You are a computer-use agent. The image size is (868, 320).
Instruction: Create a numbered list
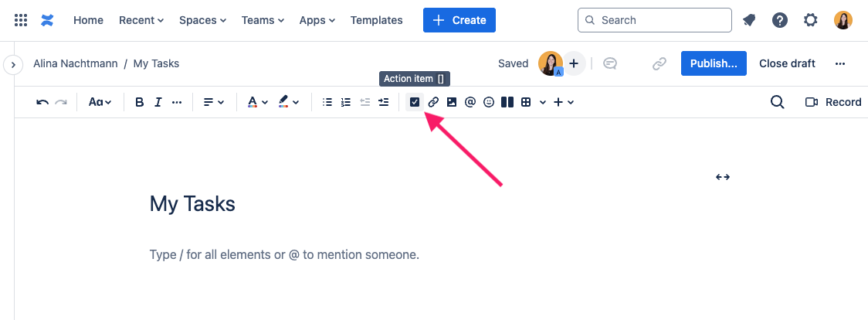pyautogui.click(x=346, y=102)
